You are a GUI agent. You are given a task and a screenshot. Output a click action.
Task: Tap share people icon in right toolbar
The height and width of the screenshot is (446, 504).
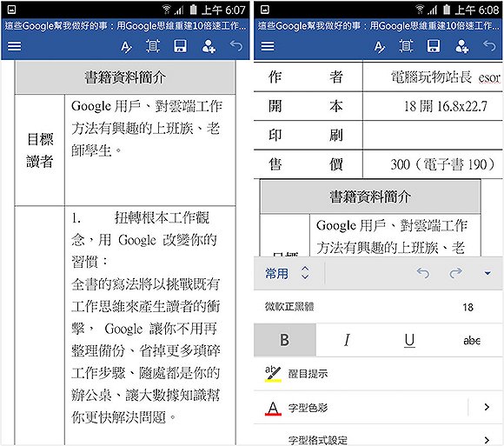pos(461,46)
